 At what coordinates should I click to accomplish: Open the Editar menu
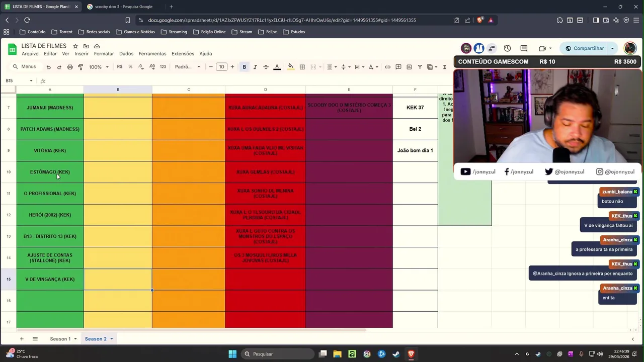pyautogui.click(x=50, y=54)
